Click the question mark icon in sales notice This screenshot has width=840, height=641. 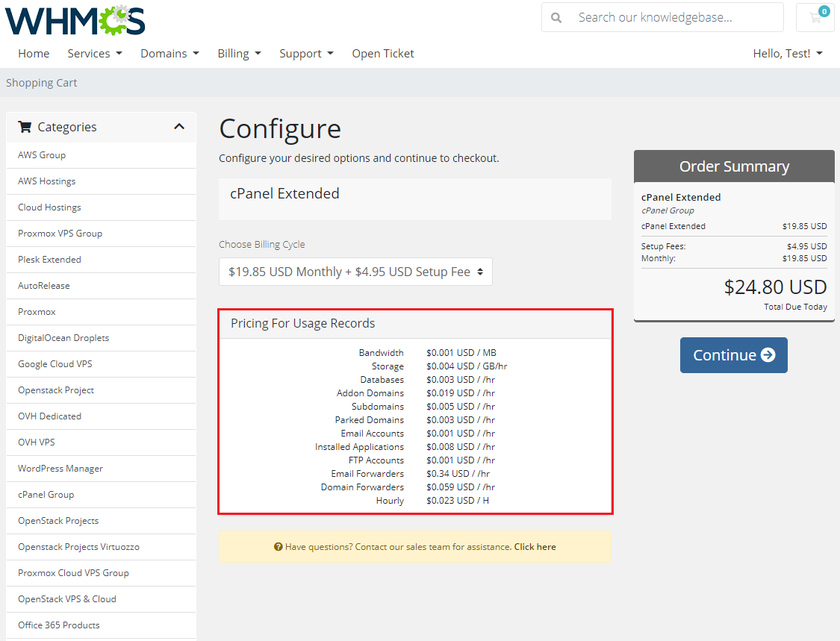tap(278, 547)
